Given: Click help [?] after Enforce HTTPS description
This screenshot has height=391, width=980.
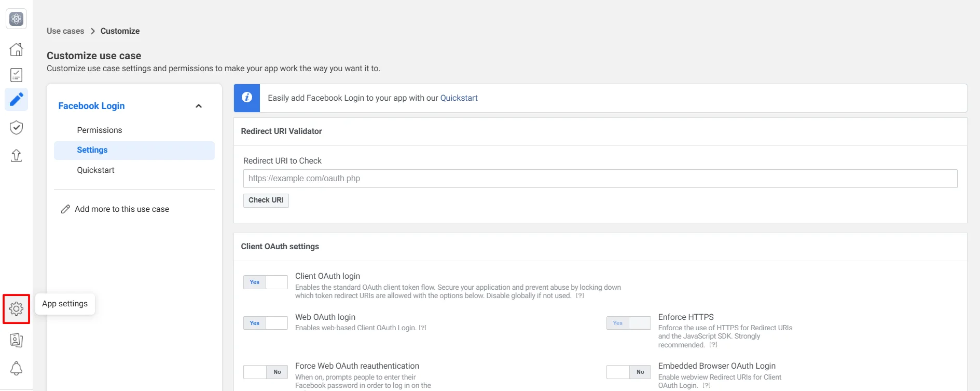Looking at the screenshot, I should [713, 345].
